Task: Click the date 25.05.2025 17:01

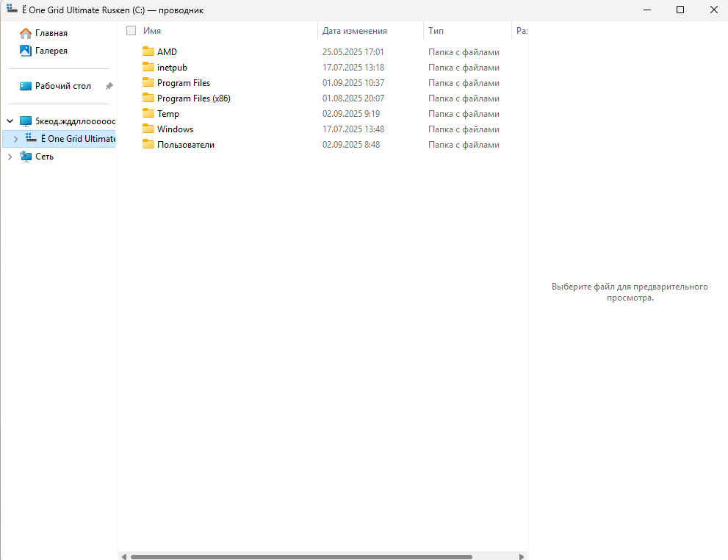Action: coord(353,52)
